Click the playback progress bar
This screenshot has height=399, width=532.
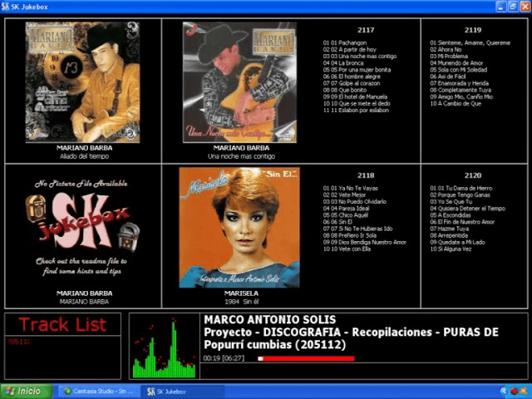pos(306,358)
